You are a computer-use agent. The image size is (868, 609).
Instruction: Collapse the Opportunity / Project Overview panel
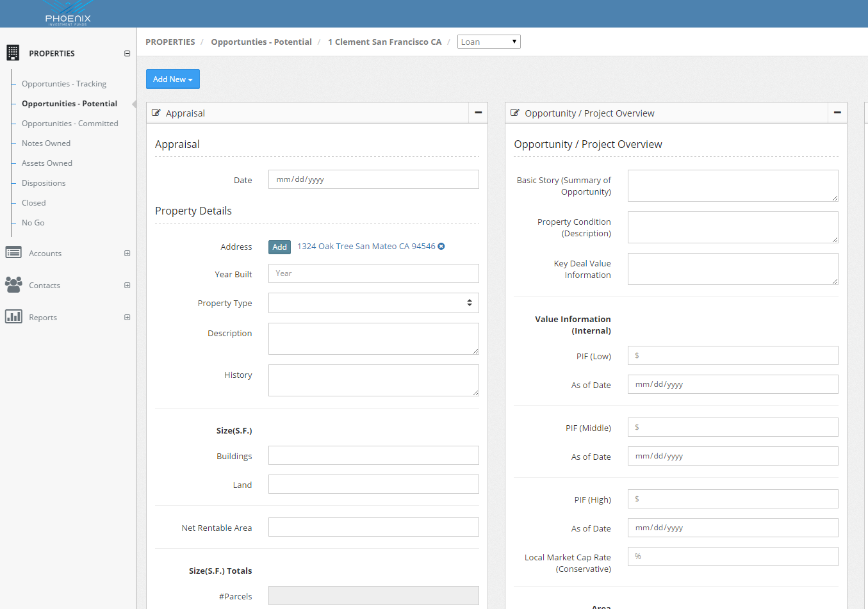(837, 113)
